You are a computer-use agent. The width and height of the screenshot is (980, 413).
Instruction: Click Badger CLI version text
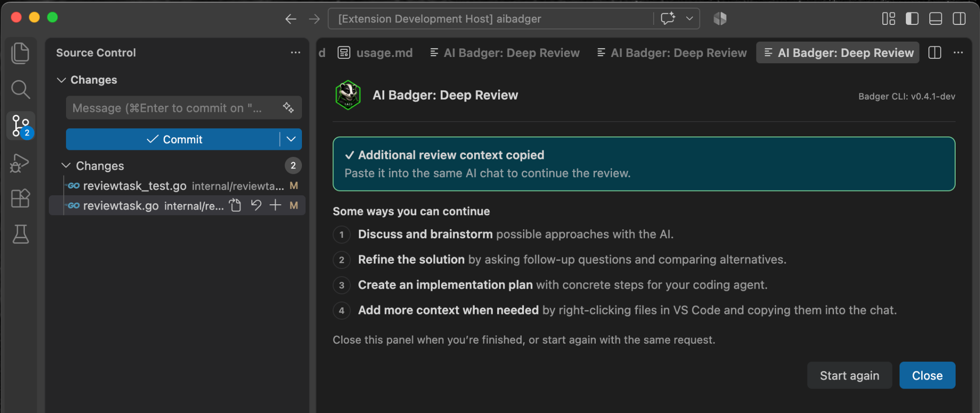(907, 96)
